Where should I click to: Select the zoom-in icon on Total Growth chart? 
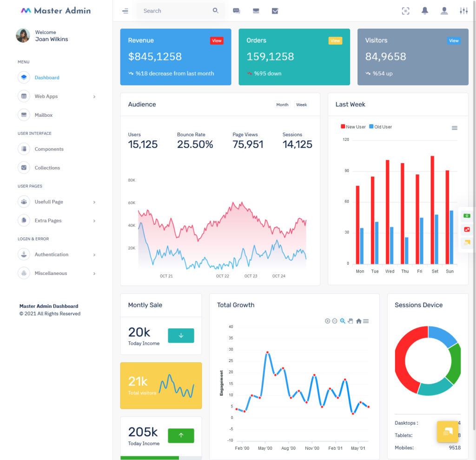327,321
